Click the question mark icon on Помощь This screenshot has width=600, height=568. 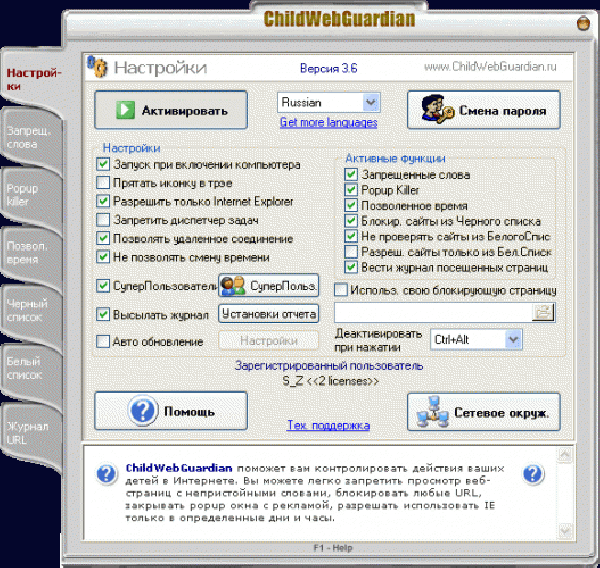(x=143, y=411)
